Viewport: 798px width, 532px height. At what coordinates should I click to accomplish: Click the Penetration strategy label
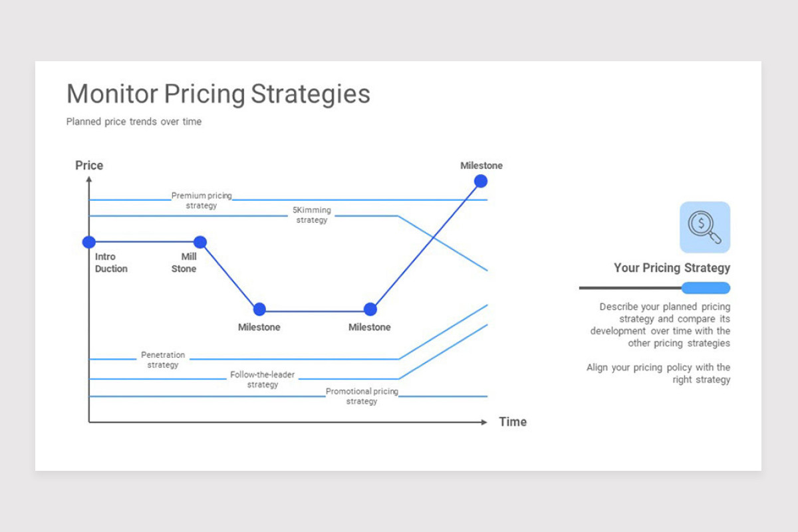coord(163,360)
